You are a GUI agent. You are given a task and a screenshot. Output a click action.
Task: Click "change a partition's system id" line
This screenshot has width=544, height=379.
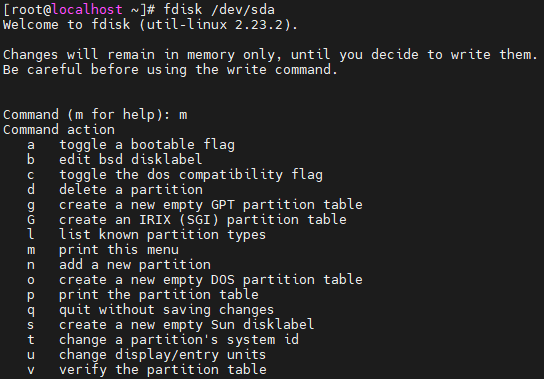(x=163, y=339)
